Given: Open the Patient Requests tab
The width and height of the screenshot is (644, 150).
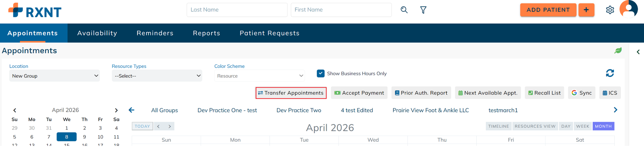Looking at the screenshot, I should coord(269,33).
